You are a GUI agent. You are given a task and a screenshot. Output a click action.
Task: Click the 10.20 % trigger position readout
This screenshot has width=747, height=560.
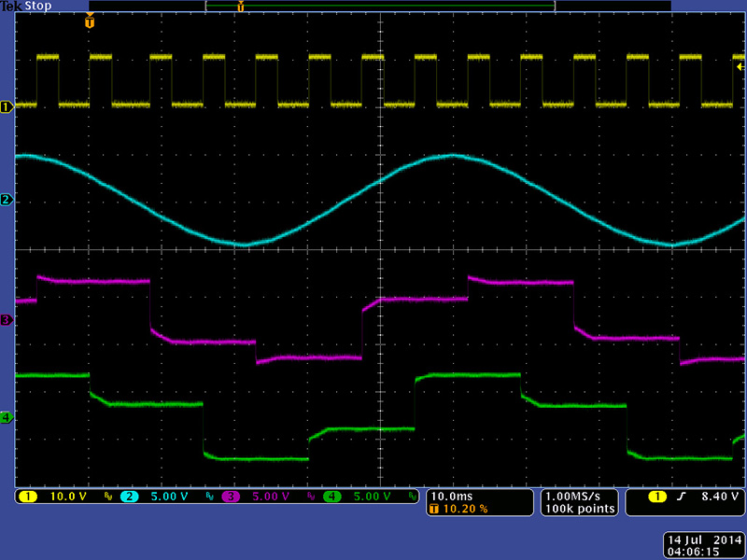(x=463, y=509)
